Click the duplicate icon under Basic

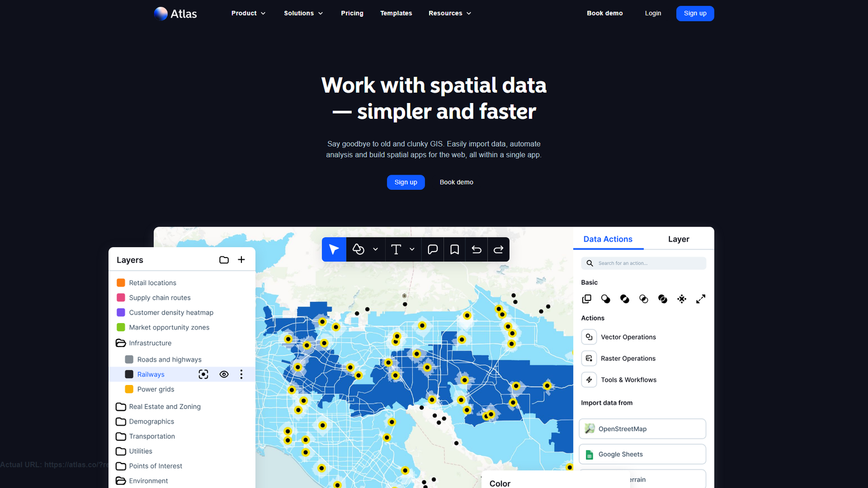click(586, 299)
